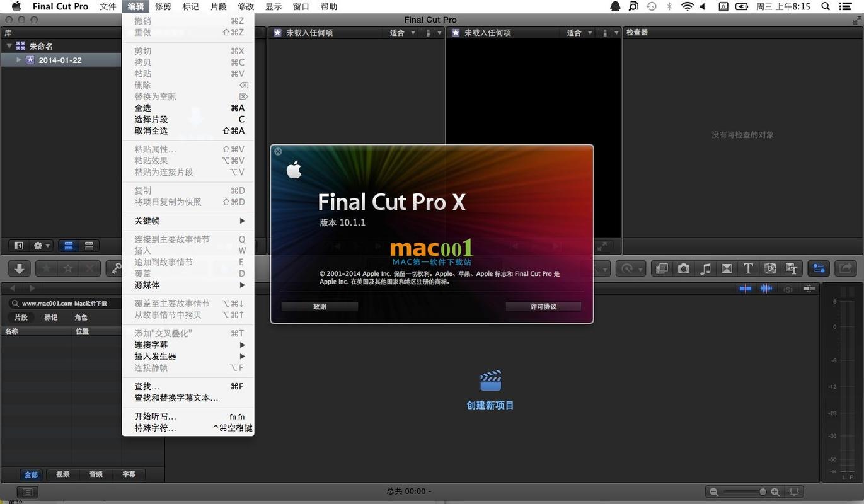This screenshot has width=864, height=504.
Task: Click the QQ penguin menu bar icon
Action: [x=615, y=6]
